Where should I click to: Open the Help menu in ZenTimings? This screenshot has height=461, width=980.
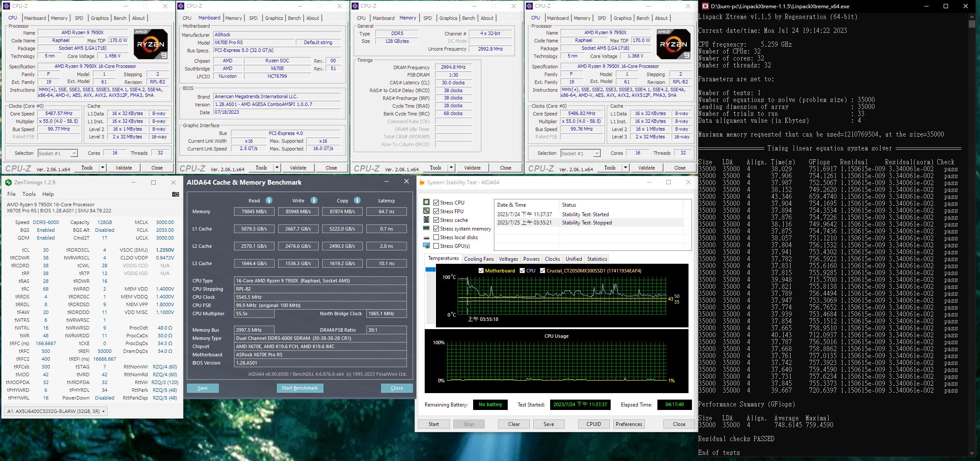[48, 194]
